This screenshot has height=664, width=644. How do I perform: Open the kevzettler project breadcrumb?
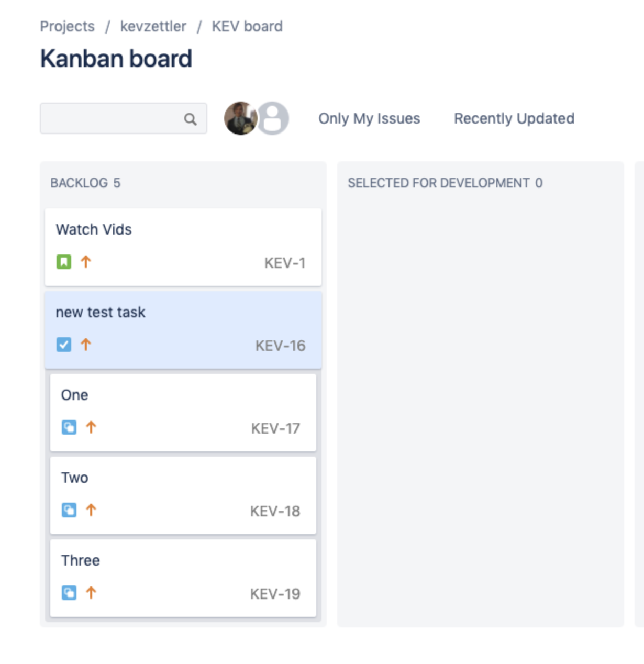(152, 26)
